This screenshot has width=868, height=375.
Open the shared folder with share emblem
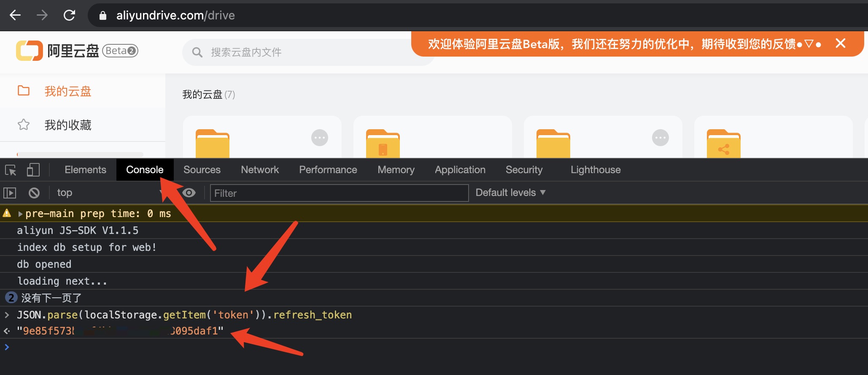724,144
